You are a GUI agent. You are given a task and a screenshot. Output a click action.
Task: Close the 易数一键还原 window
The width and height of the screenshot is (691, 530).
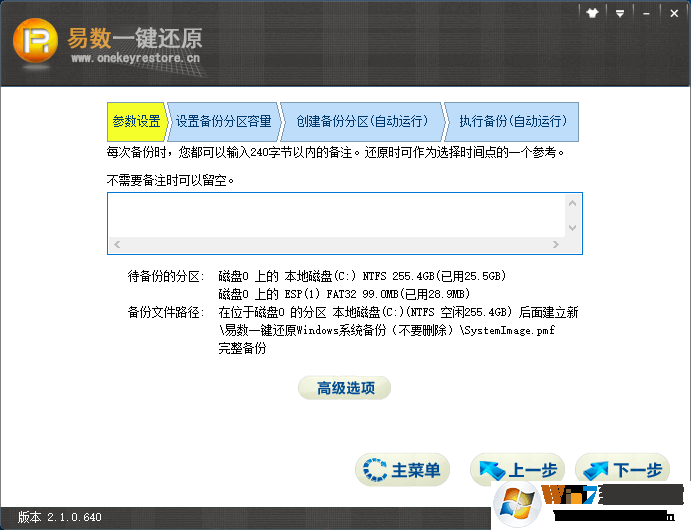coord(674,13)
